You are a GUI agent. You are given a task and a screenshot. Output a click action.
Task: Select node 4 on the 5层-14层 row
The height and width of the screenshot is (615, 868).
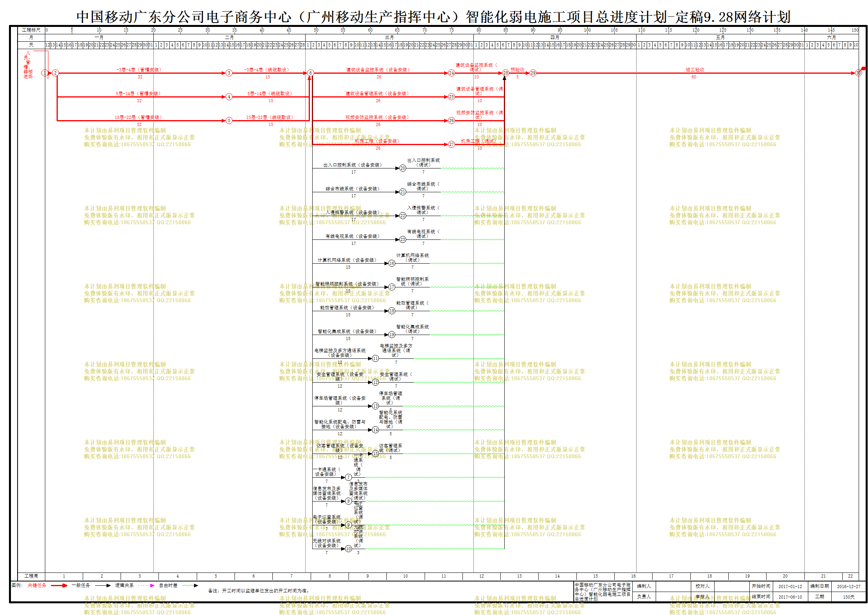[x=229, y=97]
